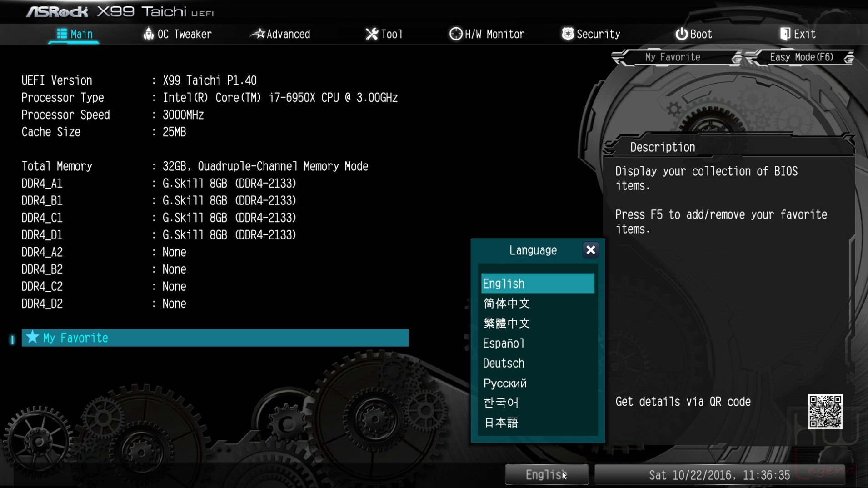Click the DDR4_A1 memory row

[159, 184]
